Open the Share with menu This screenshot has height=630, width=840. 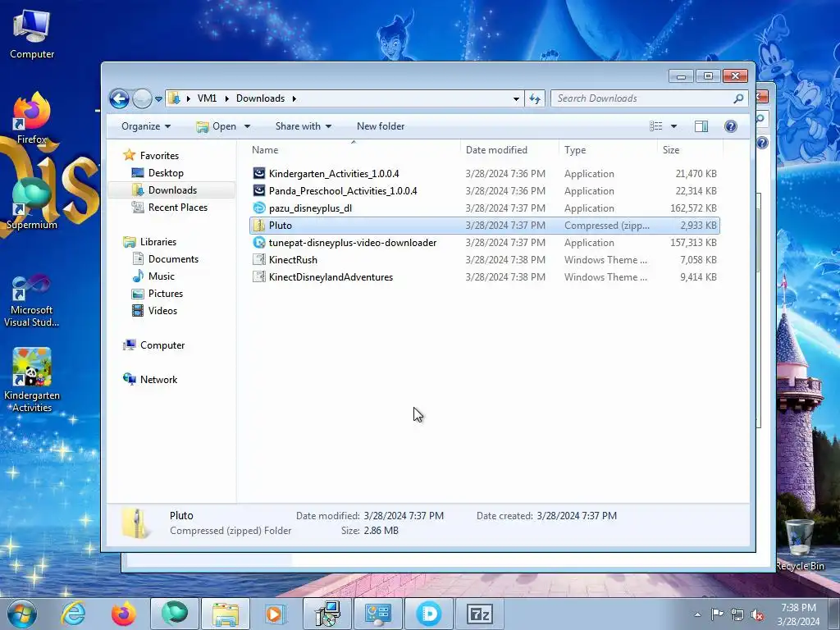304,126
